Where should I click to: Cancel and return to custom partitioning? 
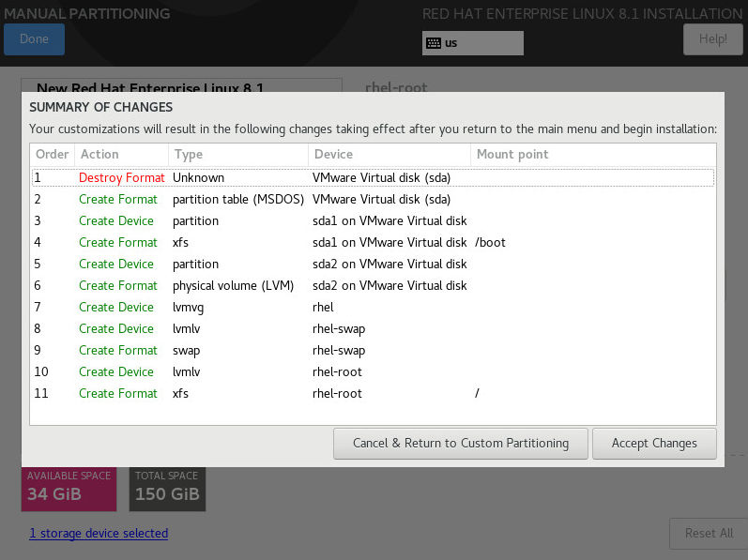pos(461,444)
